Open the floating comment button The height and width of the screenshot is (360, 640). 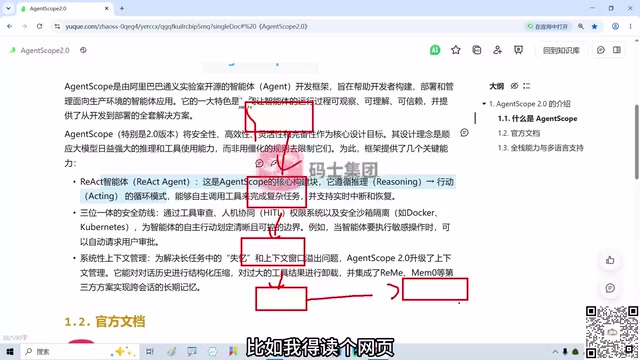610,288
